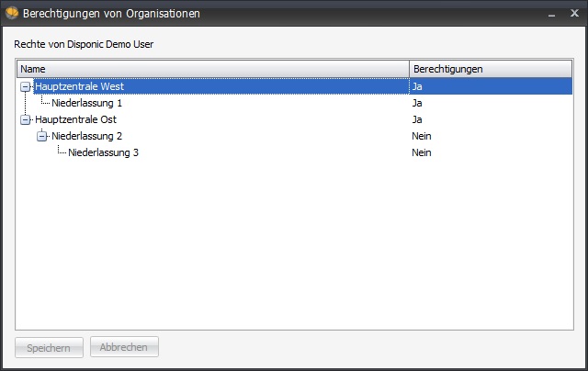Toggle the Nein permission for Niederlassung 2
The image size is (588, 371).
click(422, 136)
